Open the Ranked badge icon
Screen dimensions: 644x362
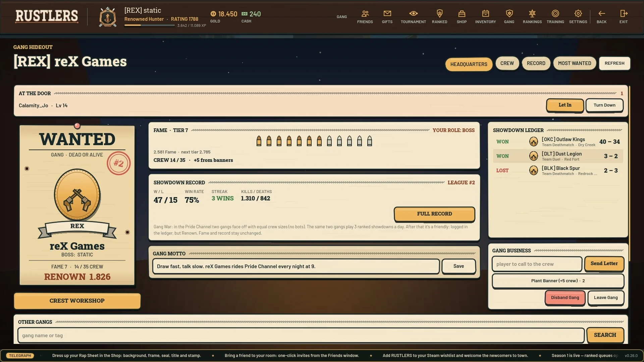pyautogui.click(x=439, y=14)
